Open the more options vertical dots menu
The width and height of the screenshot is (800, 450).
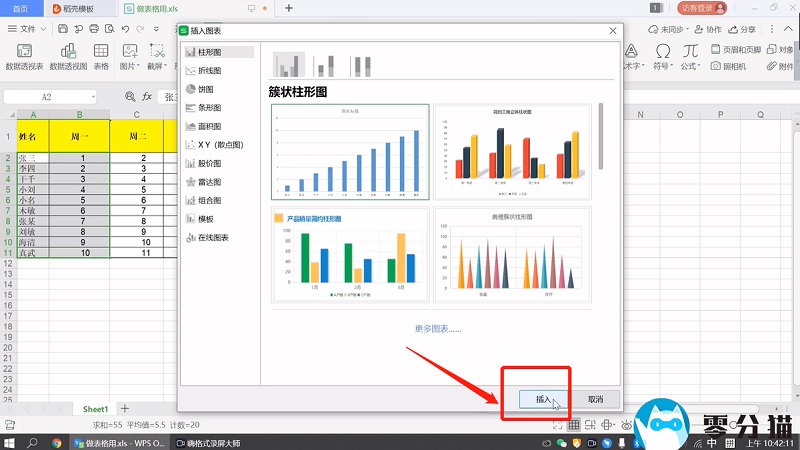(772, 29)
